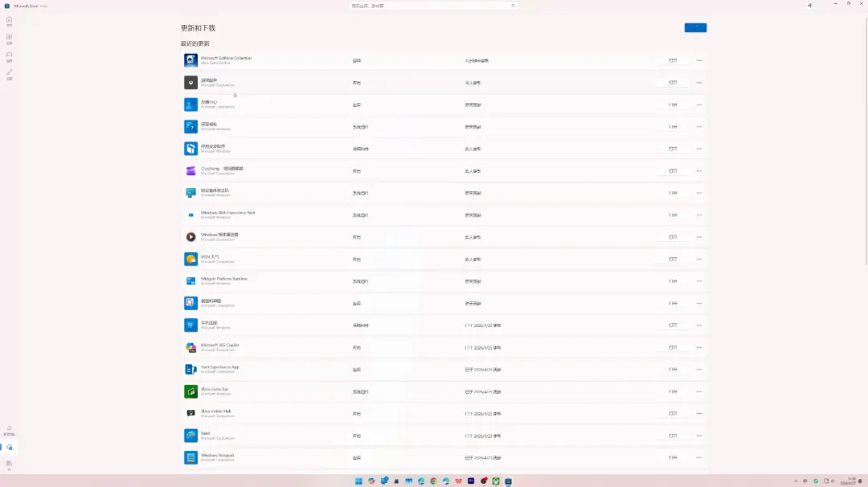Open Microsoft Solitaire Collection using its Open button
Viewport: 868px width, 487px height.
673,60
